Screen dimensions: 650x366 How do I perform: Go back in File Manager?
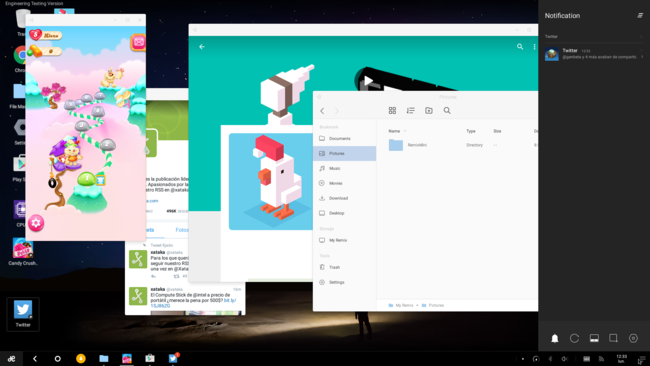coord(322,111)
